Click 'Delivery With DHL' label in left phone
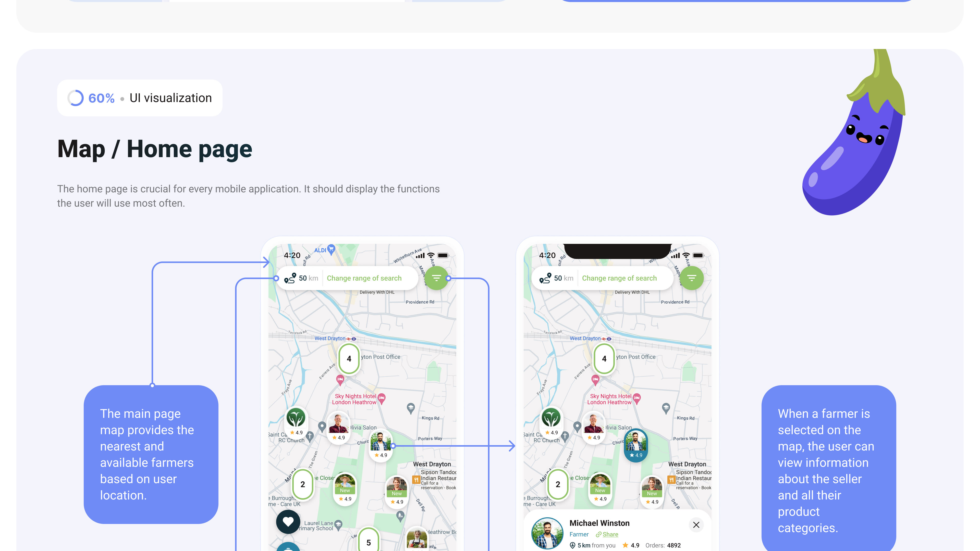The image size is (980, 551). pyautogui.click(x=377, y=292)
